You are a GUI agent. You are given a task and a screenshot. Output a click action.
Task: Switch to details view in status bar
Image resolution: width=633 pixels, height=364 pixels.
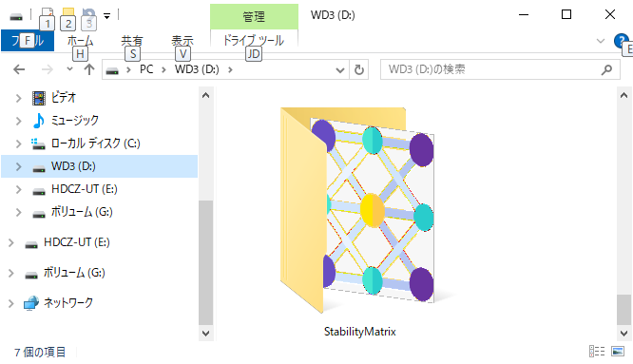[x=597, y=352]
